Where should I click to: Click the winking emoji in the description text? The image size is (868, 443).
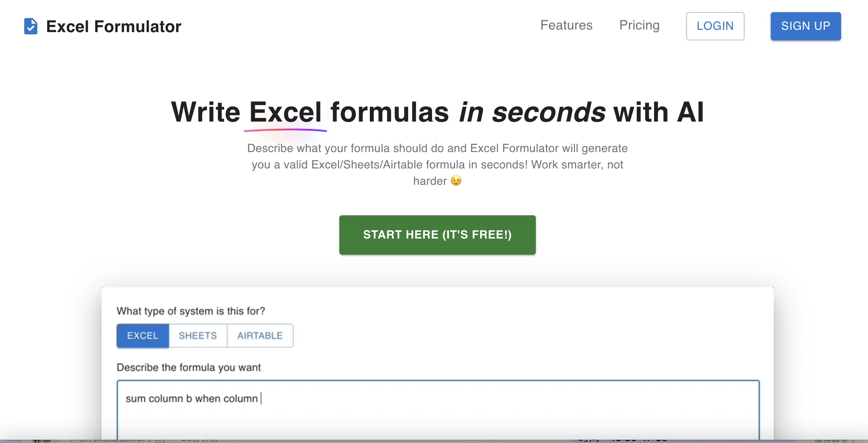(456, 181)
